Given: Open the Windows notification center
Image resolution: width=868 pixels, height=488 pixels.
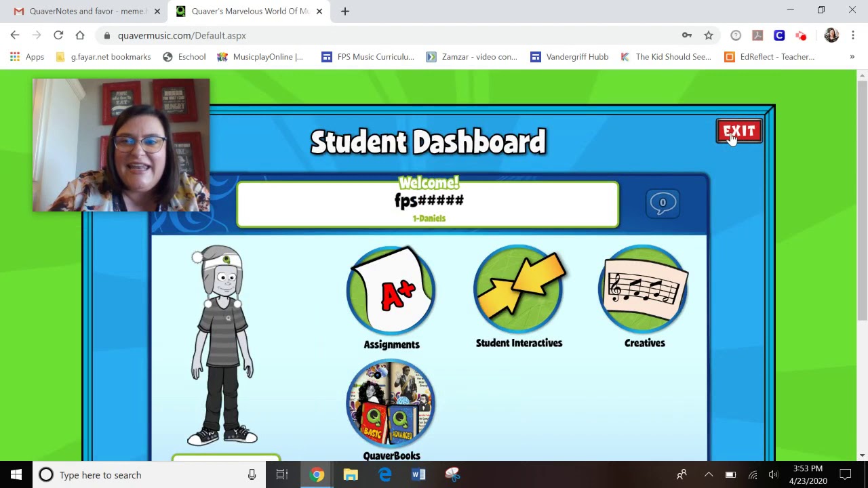Looking at the screenshot, I should (846, 474).
